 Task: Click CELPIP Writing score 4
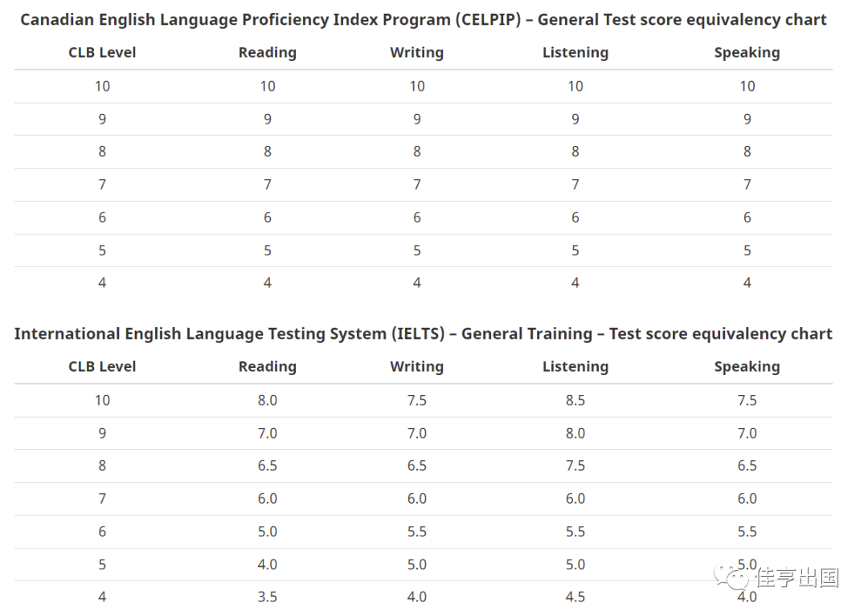[417, 283]
